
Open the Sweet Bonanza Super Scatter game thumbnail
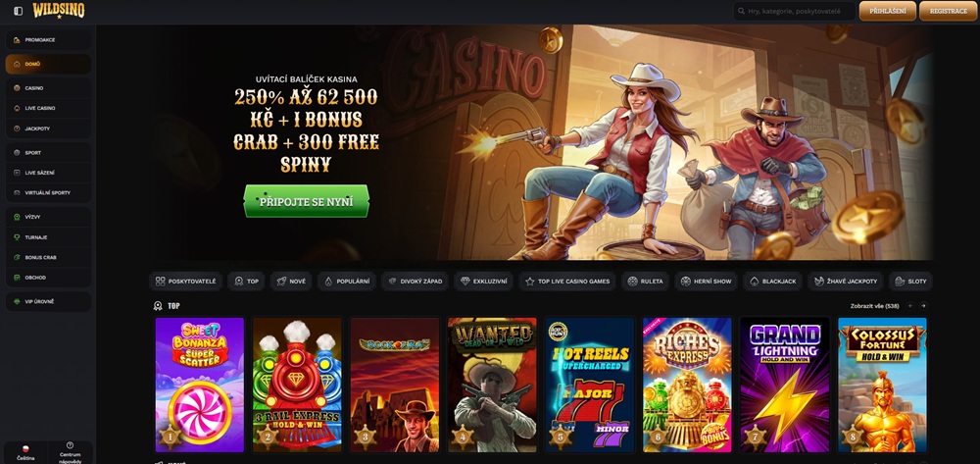click(x=199, y=385)
